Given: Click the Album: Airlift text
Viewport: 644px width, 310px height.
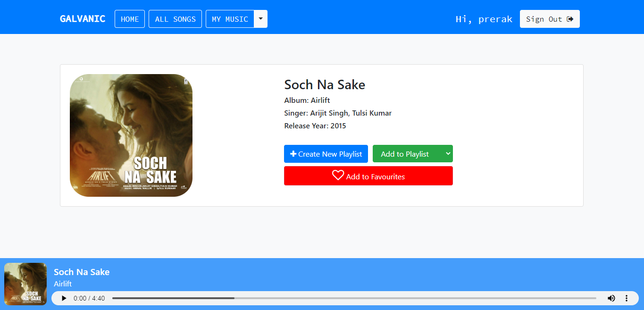Looking at the screenshot, I should 307,101.
